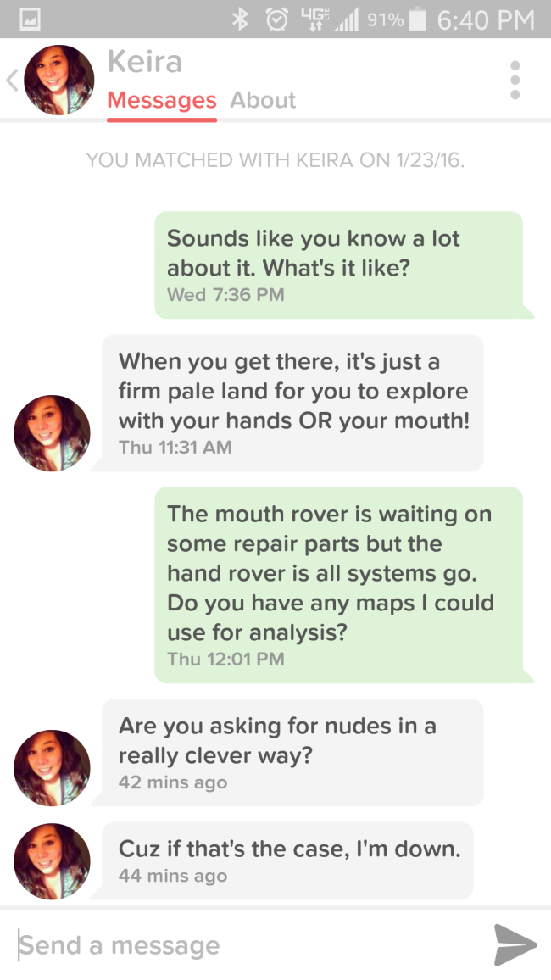551x980 pixels.
Task: Tap the alarm clock status icon
Action: [x=276, y=20]
